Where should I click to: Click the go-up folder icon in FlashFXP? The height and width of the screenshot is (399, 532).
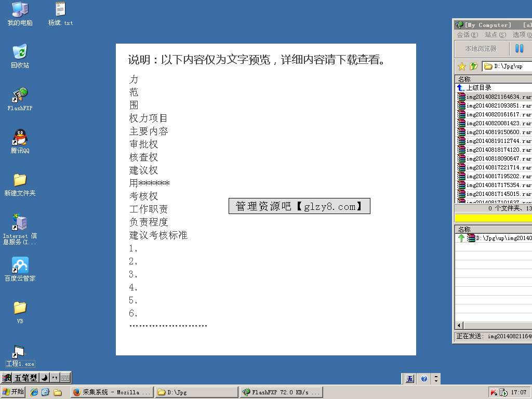[474, 66]
